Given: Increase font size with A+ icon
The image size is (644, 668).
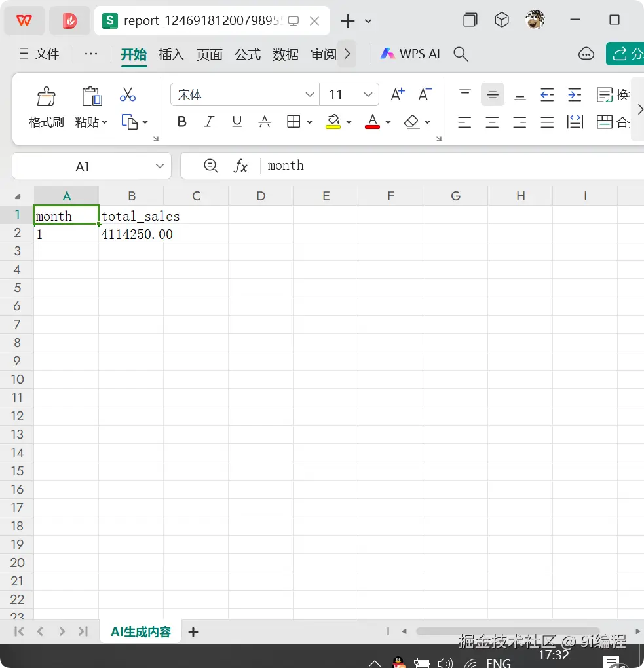Looking at the screenshot, I should point(397,94).
